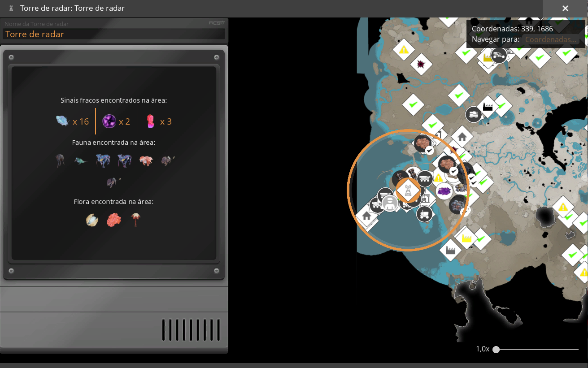Open the "Coordenadas..." navigation dropdown
The width and height of the screenshot is (588, 368).
click(x=551, y=39)
